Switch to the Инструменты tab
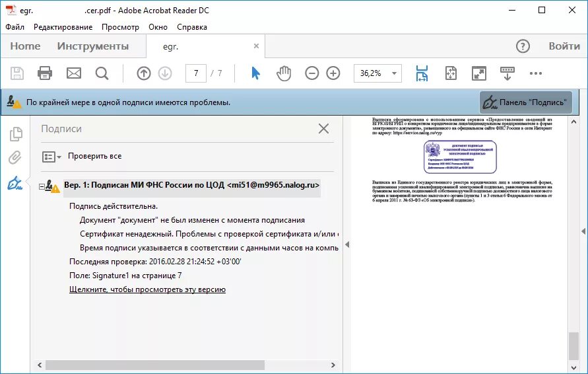The width and height of the screenshot is (588, 374). pos(93,46)
